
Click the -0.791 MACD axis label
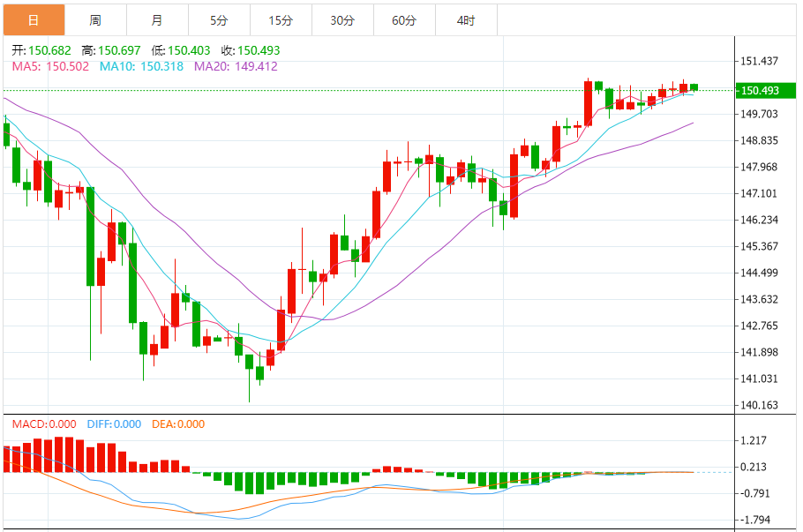pos(754,493)
